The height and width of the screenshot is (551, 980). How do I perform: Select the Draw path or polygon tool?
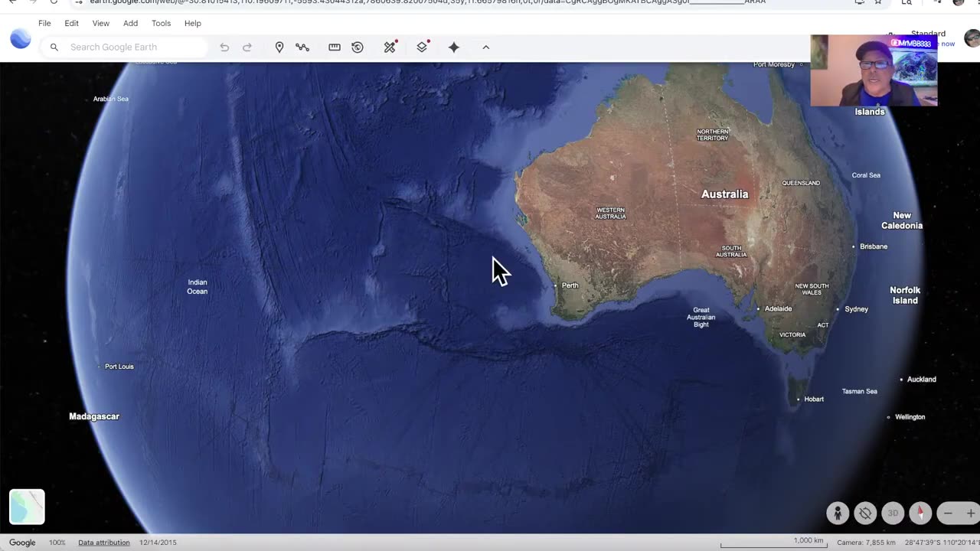pos(302,47)
